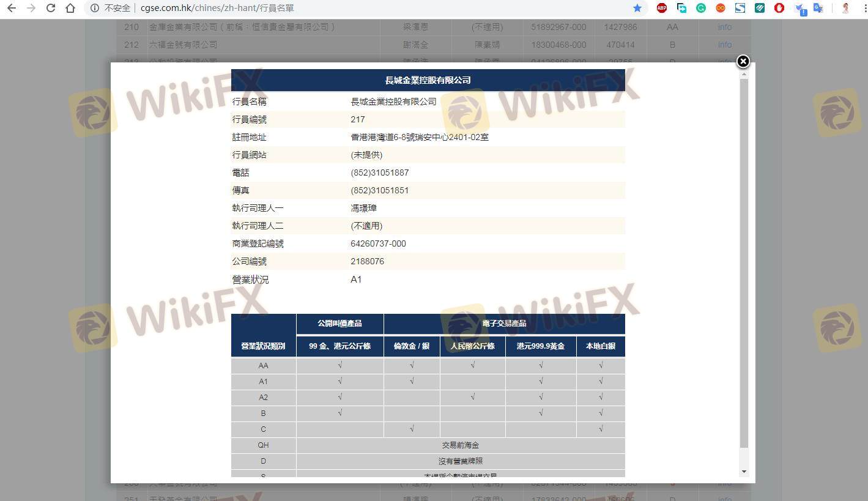Open info link for row 210

pos(725,28)
